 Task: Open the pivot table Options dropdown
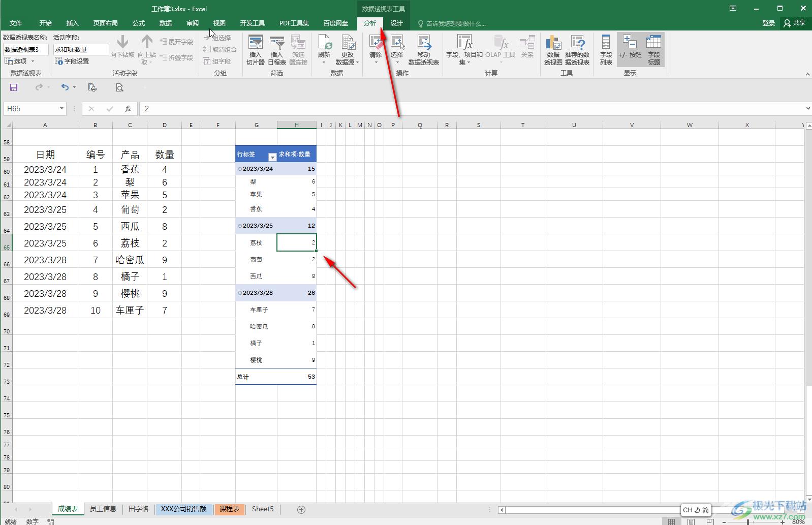point(20,61)
